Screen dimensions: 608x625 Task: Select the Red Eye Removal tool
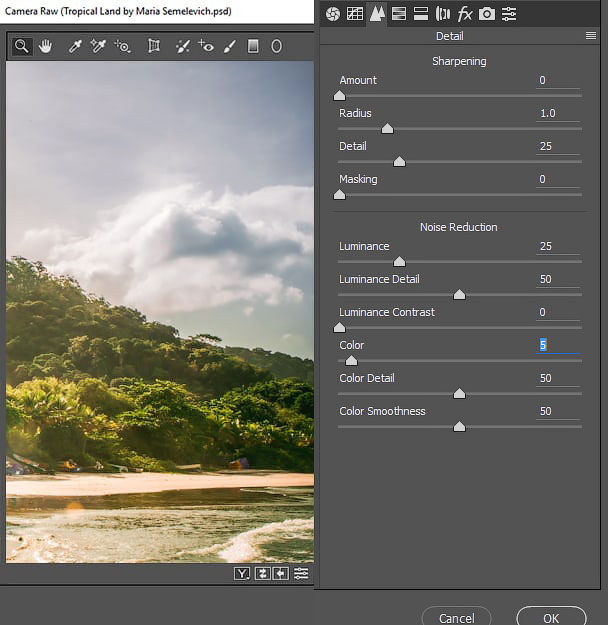tap(206, 46)
